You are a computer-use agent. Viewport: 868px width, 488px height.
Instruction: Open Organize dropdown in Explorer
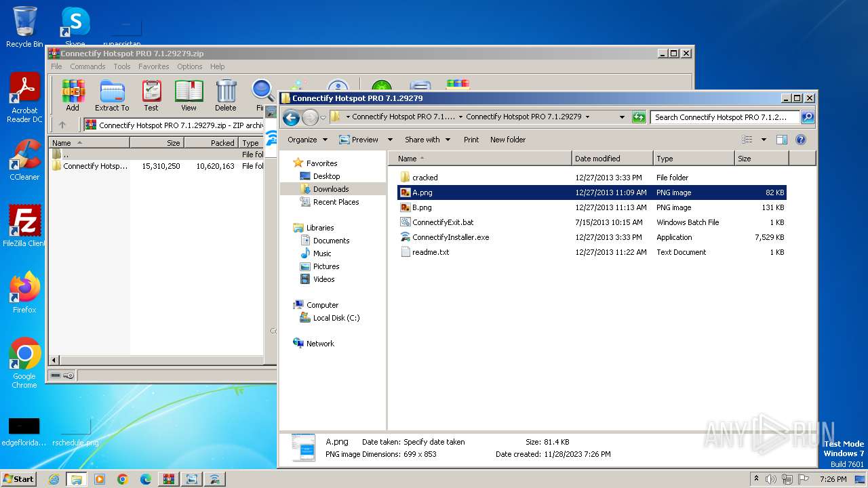[x=307, y=140]
